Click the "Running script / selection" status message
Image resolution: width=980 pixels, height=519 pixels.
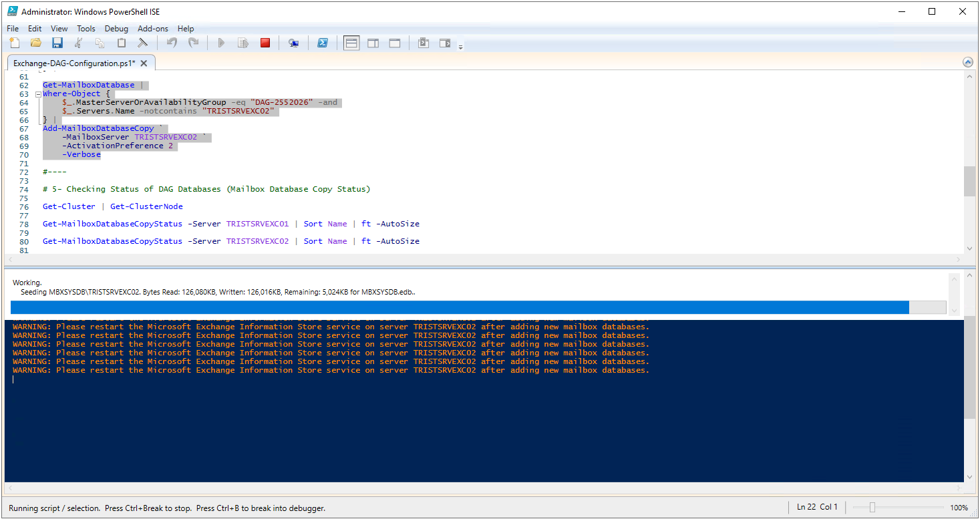167,508
